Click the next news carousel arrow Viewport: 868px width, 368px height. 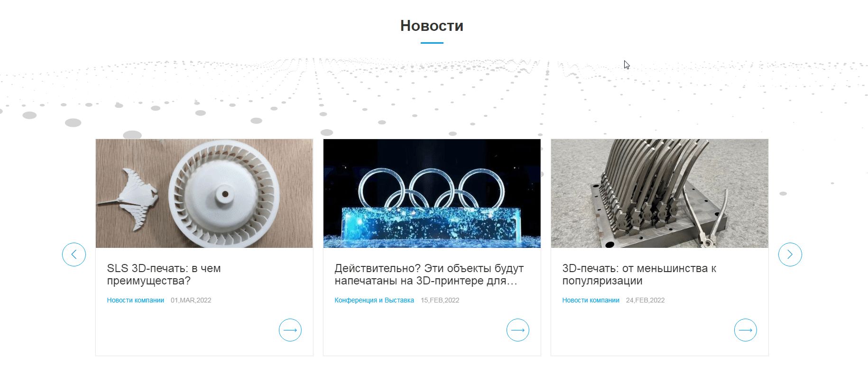pos(790,255)
